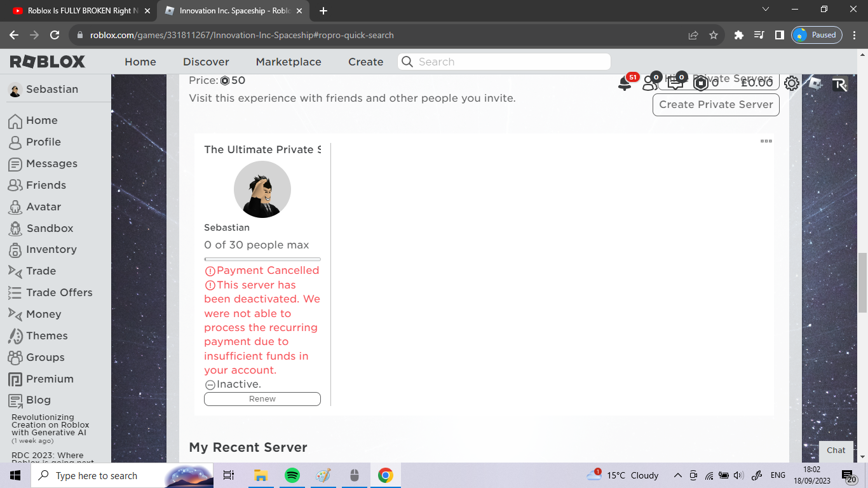Click the Paused profile button
Screen dimensions: 868x488
(x=817, y=35)
